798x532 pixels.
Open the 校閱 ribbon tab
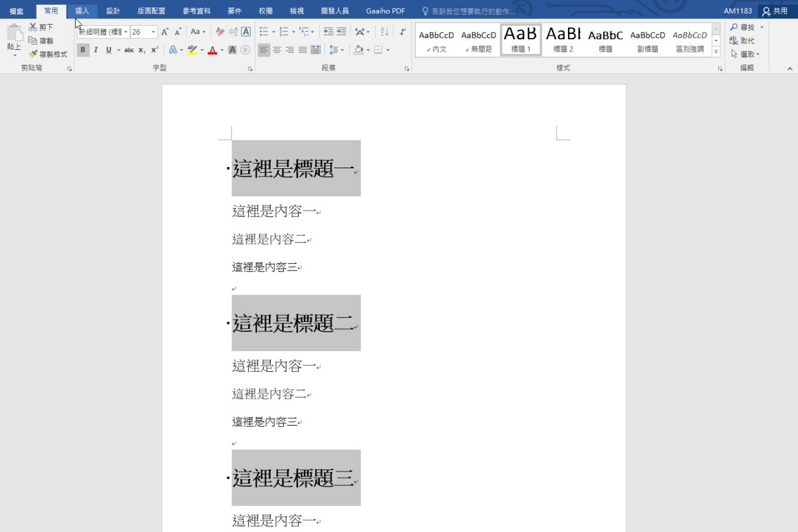265,10
